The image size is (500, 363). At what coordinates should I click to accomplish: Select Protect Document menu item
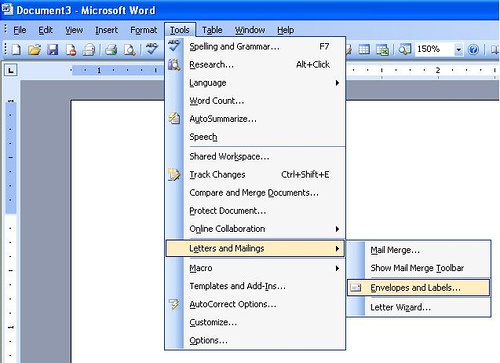pos(255,211)
